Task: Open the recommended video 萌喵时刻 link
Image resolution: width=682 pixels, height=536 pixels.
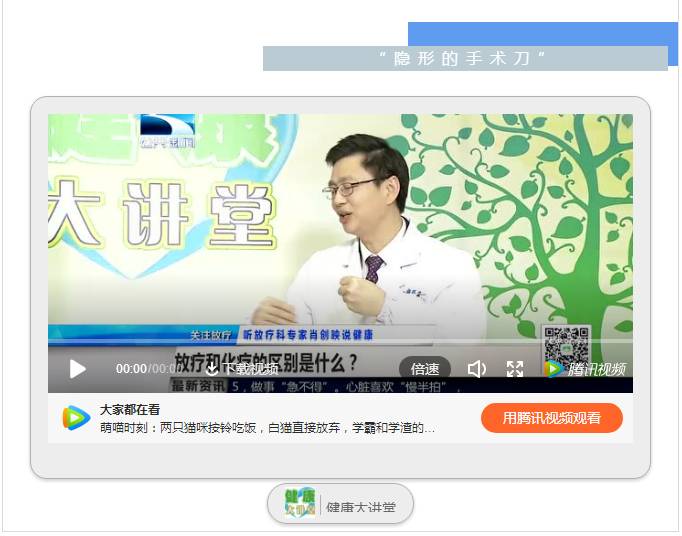Action: pos(267,428)
